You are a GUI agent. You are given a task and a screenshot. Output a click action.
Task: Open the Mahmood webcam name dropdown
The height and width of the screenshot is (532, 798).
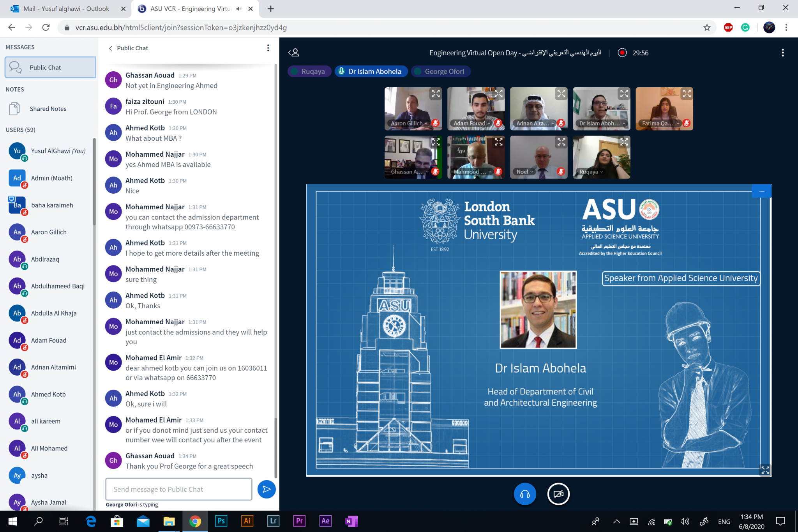coord(472,171)
